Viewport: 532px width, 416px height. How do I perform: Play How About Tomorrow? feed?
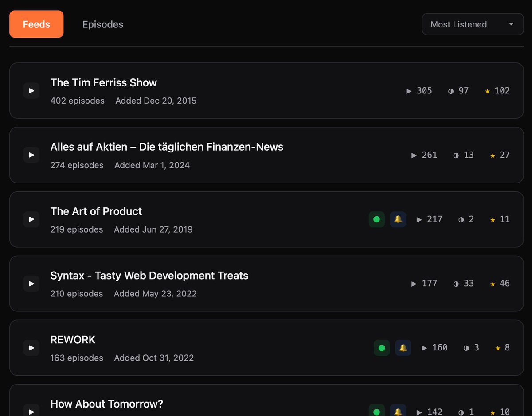click(x=31, y=412)
